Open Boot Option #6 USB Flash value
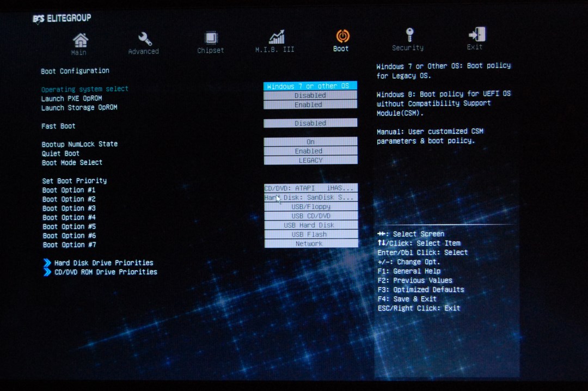This screenshot has height=391, width=588. tap(311, 235)
